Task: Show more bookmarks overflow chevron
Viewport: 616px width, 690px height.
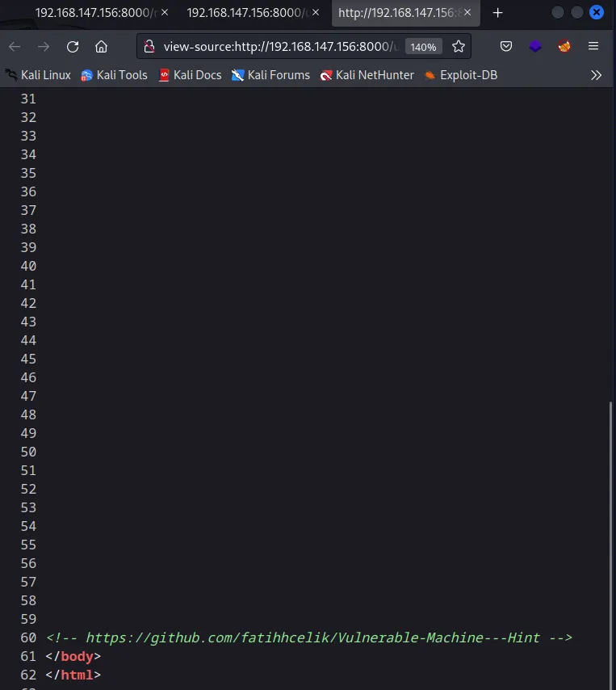Action: (596, 75)
